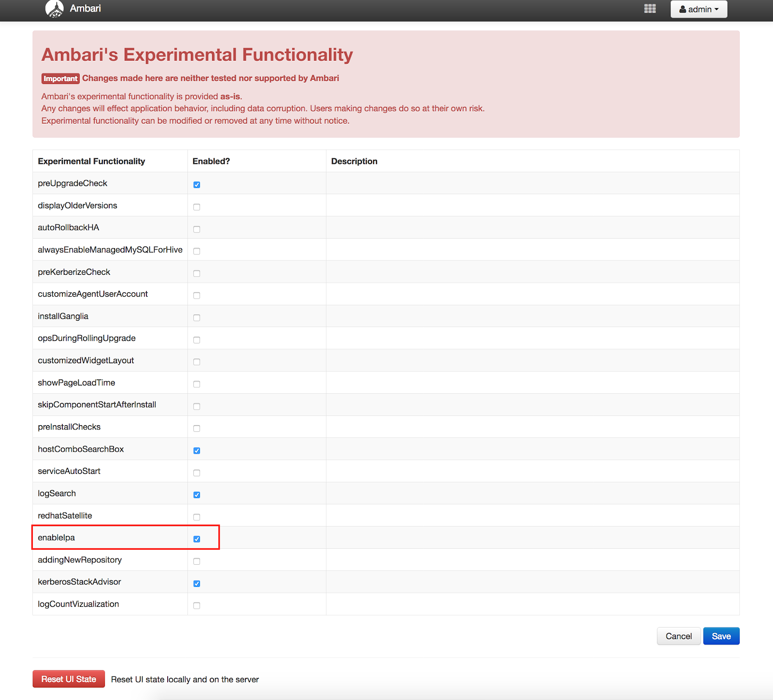The image size is (773, 700).
Task: Click the Reset UI State button
Action: tap(69, 679)
